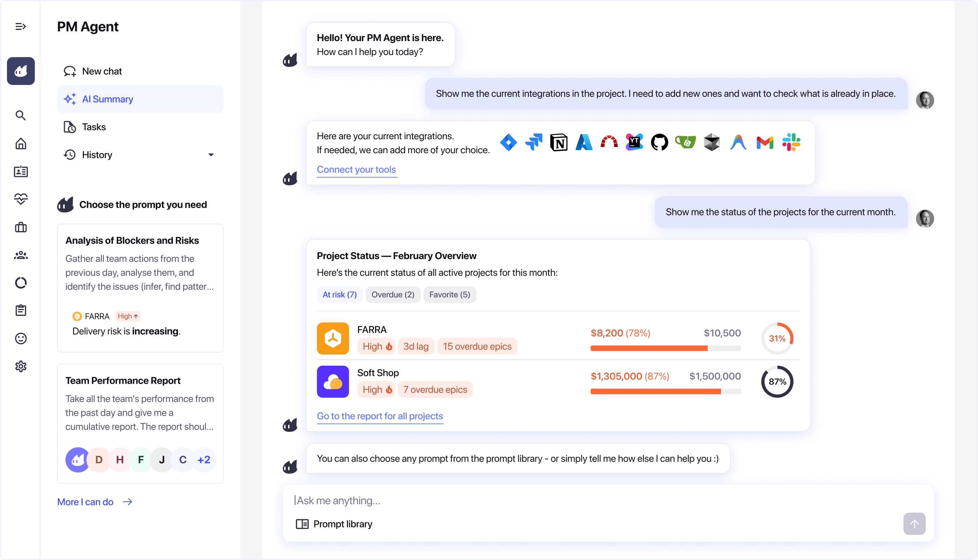Select the Favorite (5) filter chip
This screenshot has width=978, height=560.
coord(449,295)
